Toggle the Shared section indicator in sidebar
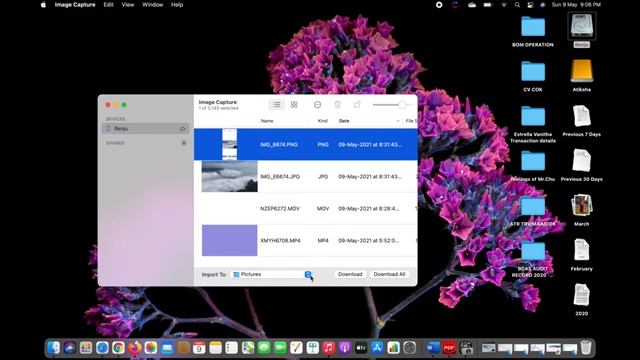The height and width of the screenshot is (360, 640). pyautogui.click(x=184, y=143)
